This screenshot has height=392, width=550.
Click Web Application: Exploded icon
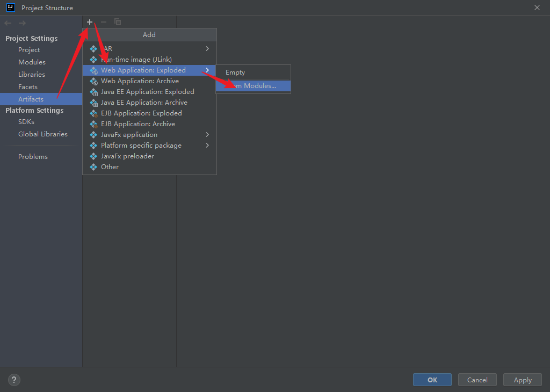[x=93, y=70]
